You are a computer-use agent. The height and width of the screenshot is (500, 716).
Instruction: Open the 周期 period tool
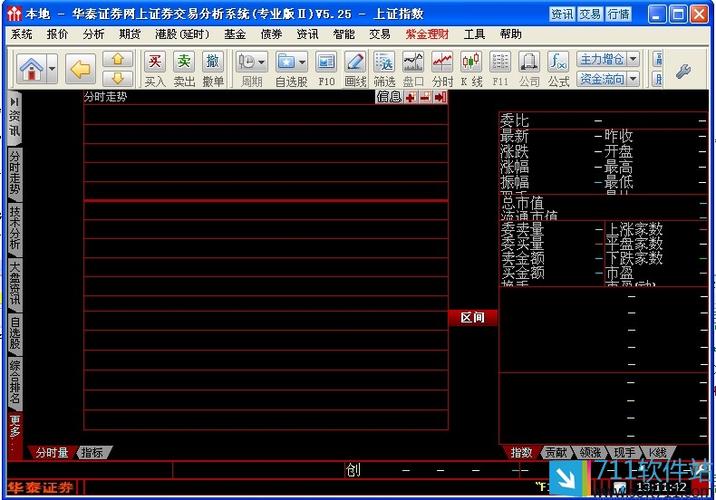click(247, 62)
